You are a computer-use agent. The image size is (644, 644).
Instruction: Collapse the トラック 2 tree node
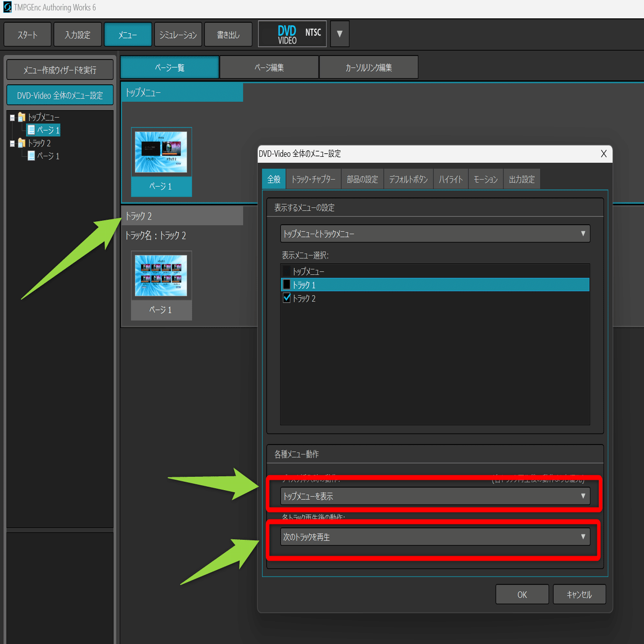tap(12, 144)
